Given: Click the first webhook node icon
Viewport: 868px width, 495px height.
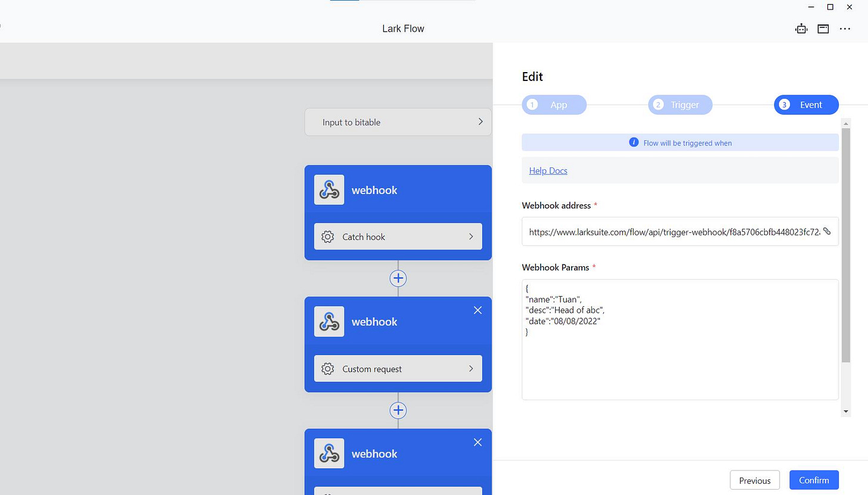Looking at the screenshot, I should pyautogui.click(x=329, y=190).
